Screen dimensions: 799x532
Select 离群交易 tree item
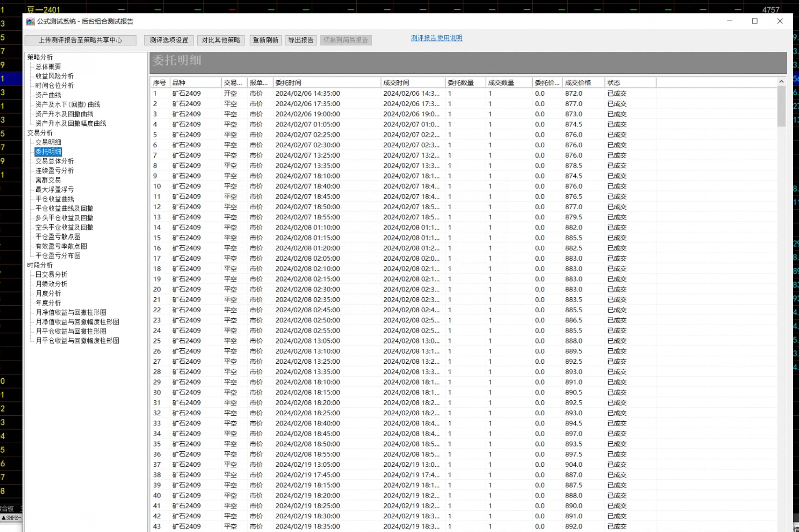[x=48, y=180]
